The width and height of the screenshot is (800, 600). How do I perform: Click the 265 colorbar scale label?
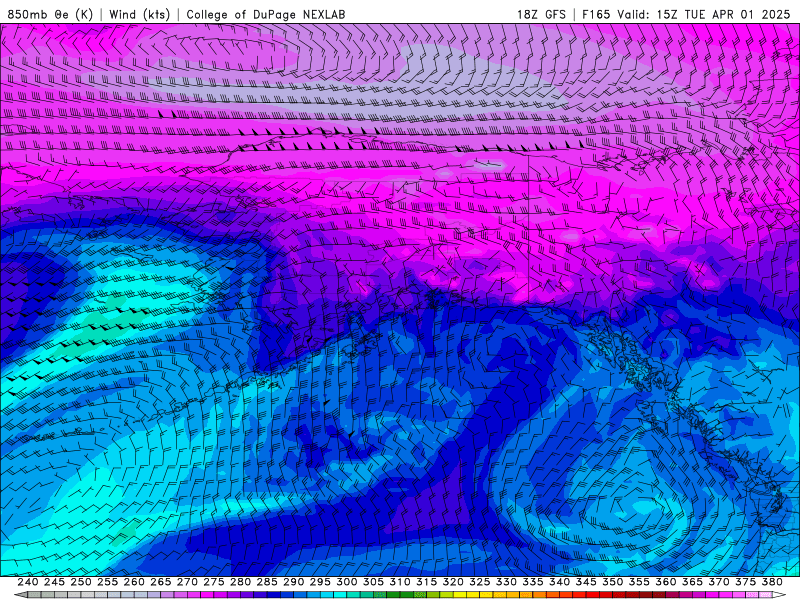coord(161,582)
